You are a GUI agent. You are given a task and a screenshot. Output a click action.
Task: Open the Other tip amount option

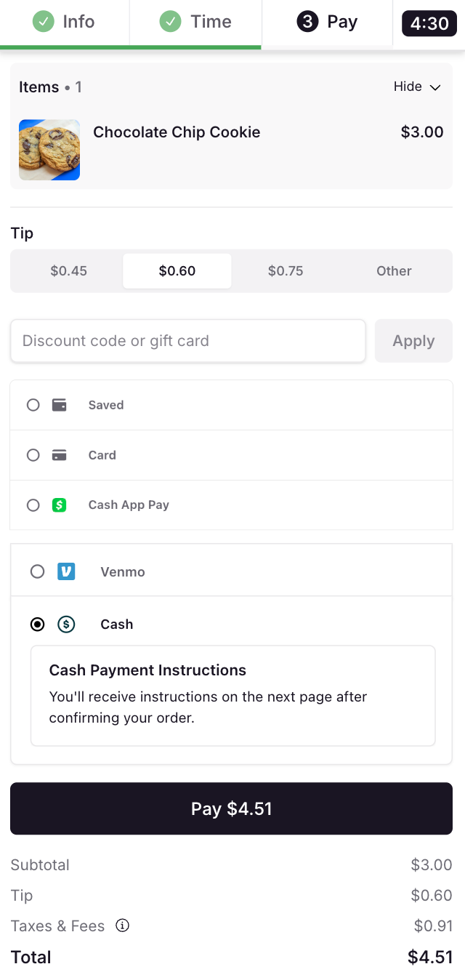click(x=394, y=271)
